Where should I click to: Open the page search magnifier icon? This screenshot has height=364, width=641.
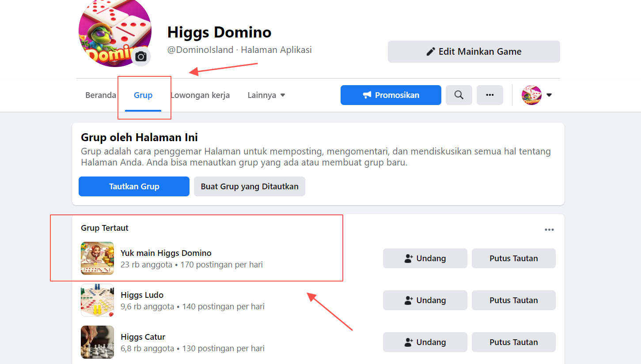(x=459, y=95)
